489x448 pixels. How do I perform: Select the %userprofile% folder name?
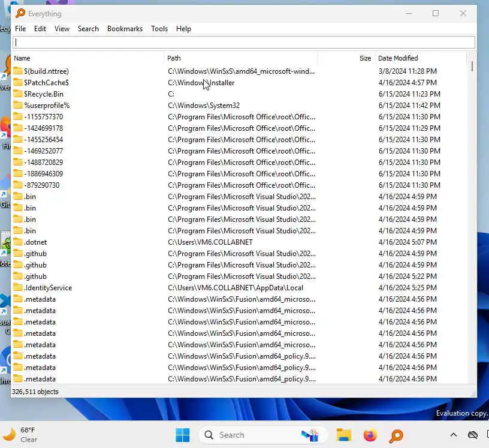click(x=47, y=106)
